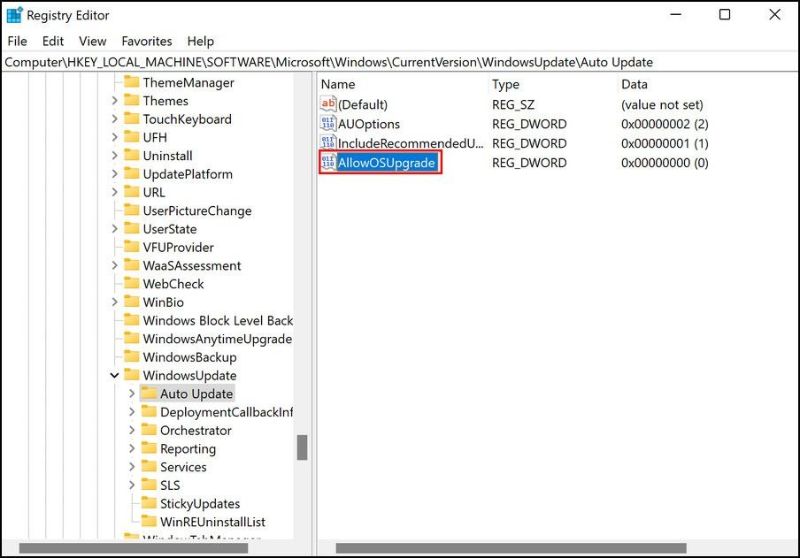Open the Favorites menu
The width and height of the screenshot is (800, 558).
click(146, 41)
